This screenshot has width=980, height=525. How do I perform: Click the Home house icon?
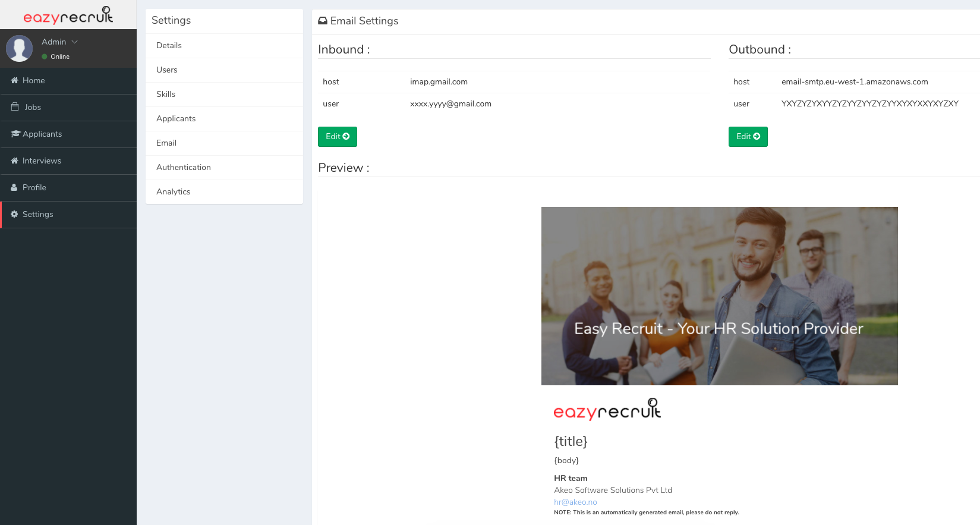(x=14, y=80)
